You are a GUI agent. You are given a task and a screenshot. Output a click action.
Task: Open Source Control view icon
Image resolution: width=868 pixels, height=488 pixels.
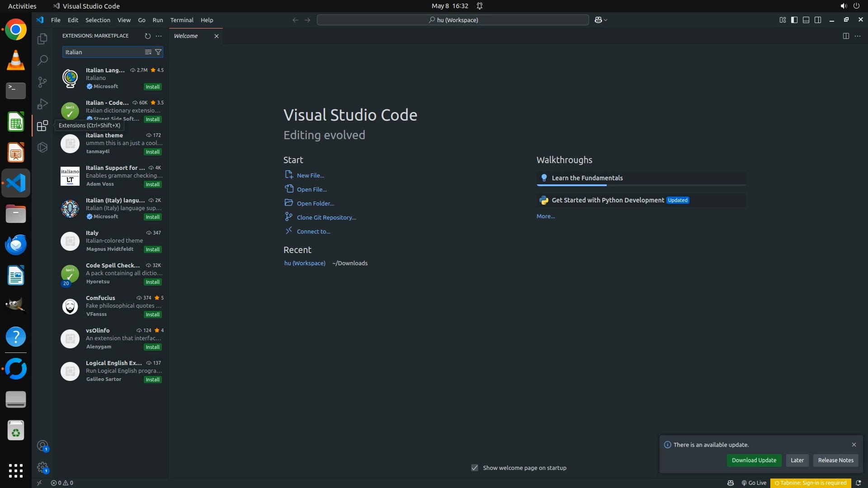pyautogui.click(x=42, y=82)
